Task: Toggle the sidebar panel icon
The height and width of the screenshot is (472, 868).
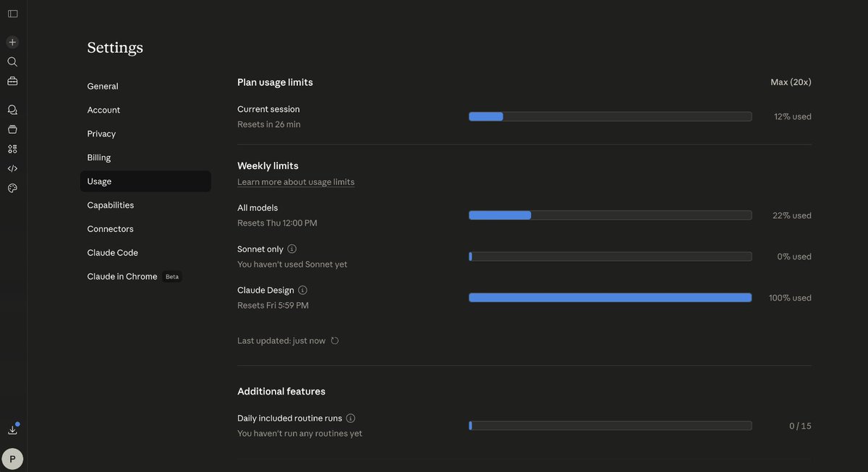Action: click(12, 14)
